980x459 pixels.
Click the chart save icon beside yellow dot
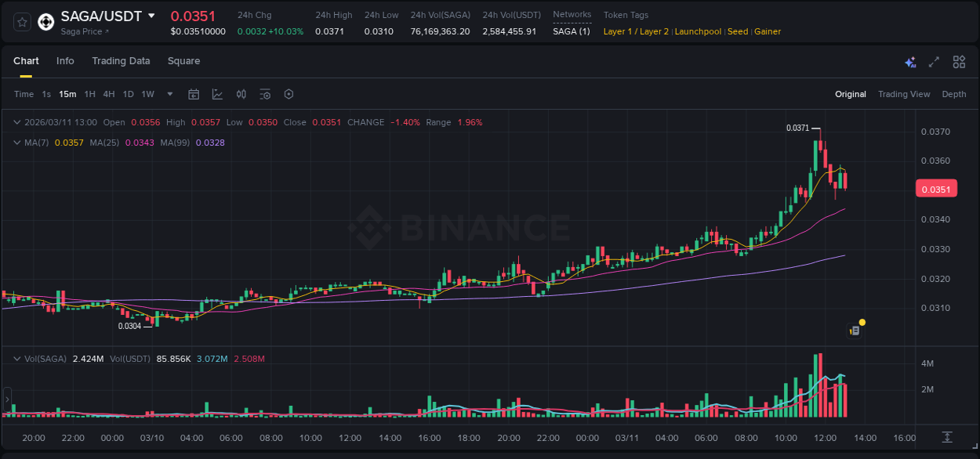(x=853, y=331)
